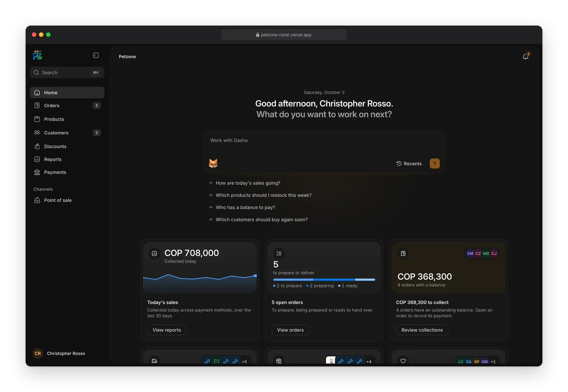Click the Products box icon
Viewport: 568px width, 392px height.
click(37, 119)
